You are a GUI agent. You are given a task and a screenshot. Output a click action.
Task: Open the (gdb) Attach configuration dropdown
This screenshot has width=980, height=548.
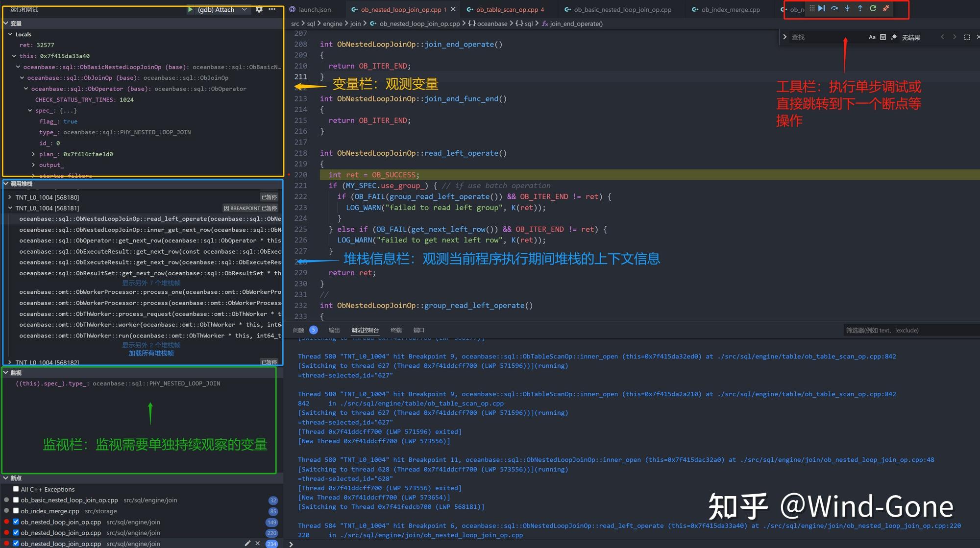[244, 9]
